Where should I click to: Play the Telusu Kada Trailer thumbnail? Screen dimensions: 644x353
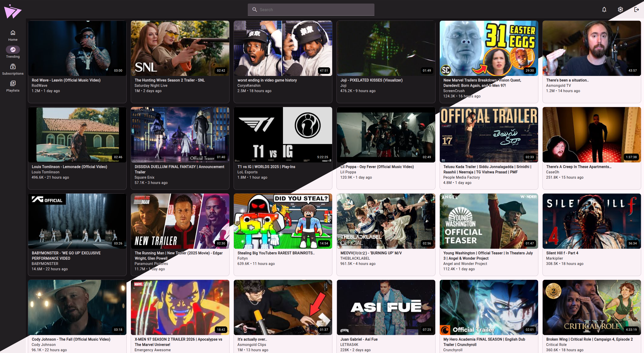pyautogui.click(x=489, y=135)
